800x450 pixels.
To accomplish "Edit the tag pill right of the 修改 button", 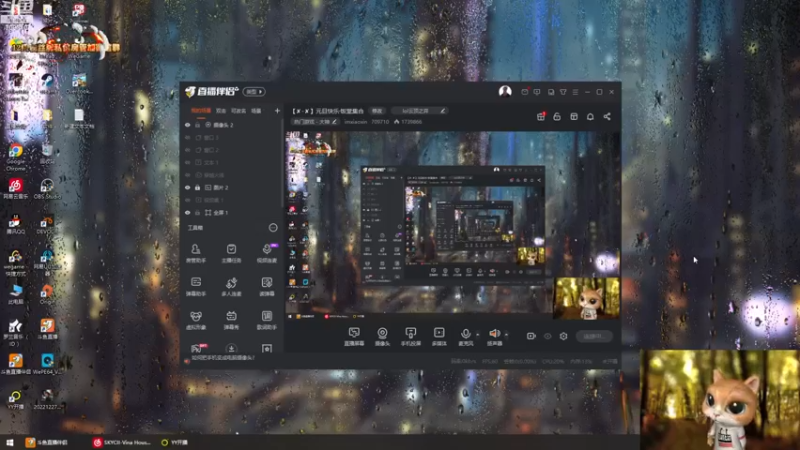I will click(x=420, y=111).
